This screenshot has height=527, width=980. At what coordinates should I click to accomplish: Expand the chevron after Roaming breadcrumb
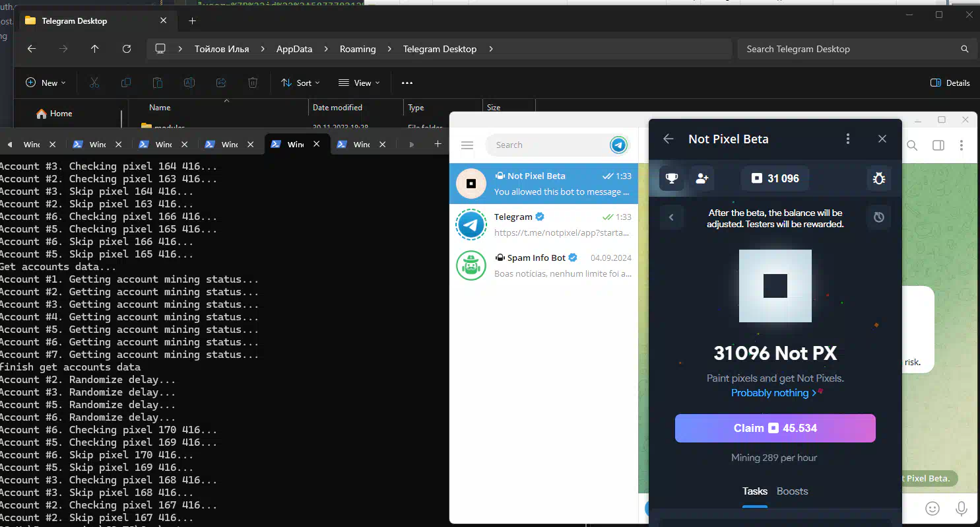[x=390, y=49]
